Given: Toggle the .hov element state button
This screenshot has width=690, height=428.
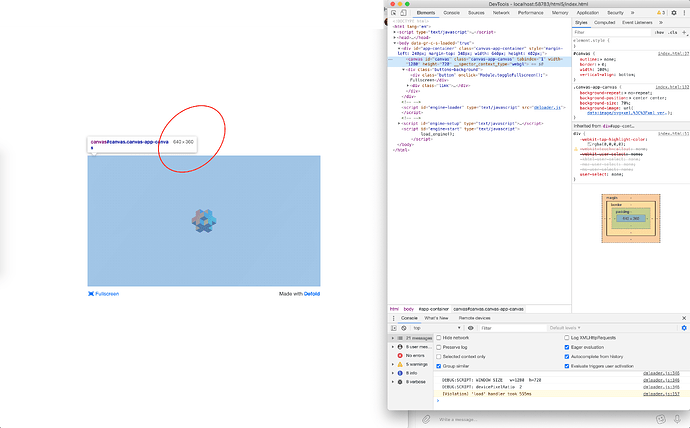Looking at the screenshot, I should (659, 33).
